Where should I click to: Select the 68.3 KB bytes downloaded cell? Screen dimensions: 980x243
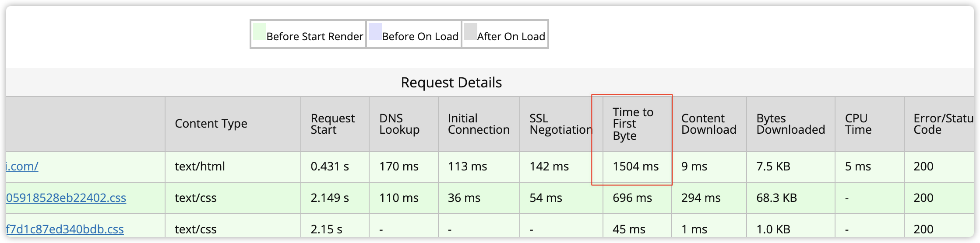[776, 198]
